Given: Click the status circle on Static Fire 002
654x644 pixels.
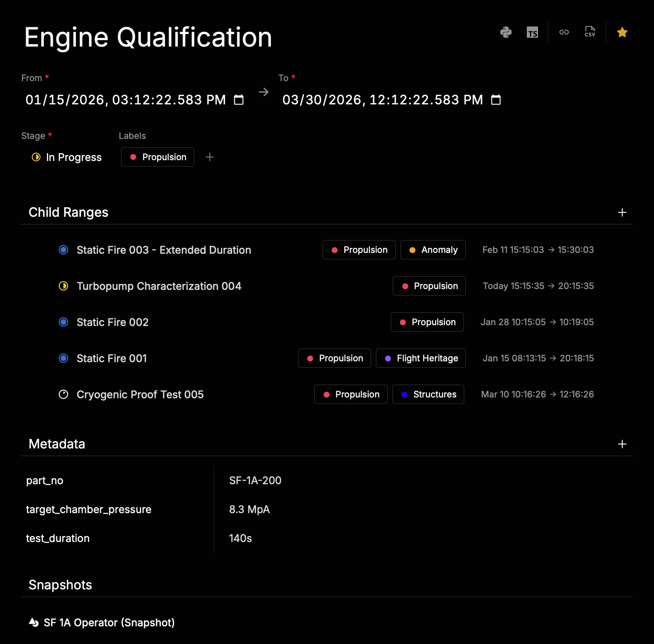Looking at the screenshot, I should point(63,322).
